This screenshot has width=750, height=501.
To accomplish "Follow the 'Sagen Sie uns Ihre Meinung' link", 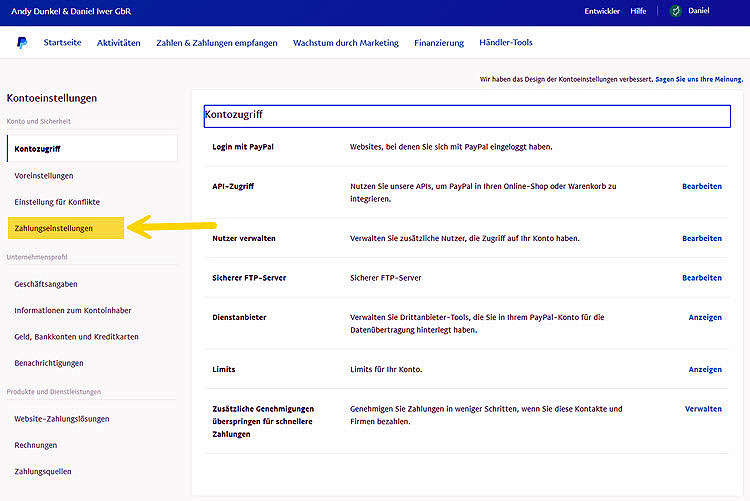I will 699,79.
